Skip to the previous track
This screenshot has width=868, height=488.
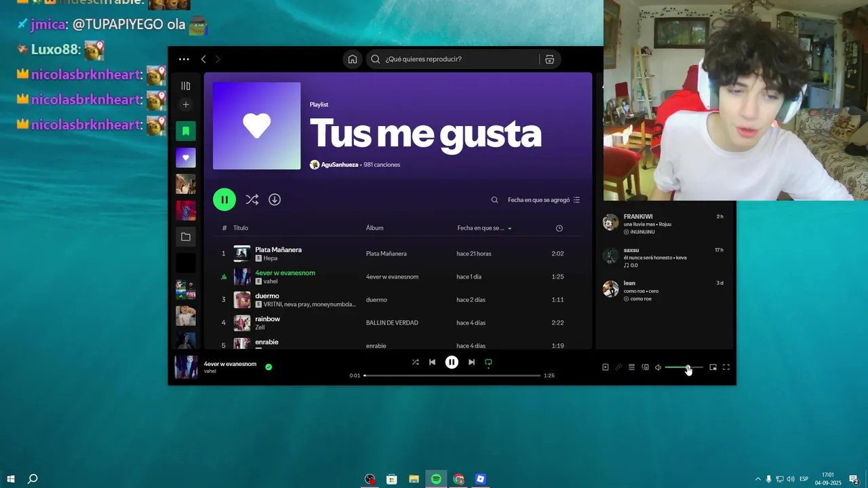pos(432,362)
